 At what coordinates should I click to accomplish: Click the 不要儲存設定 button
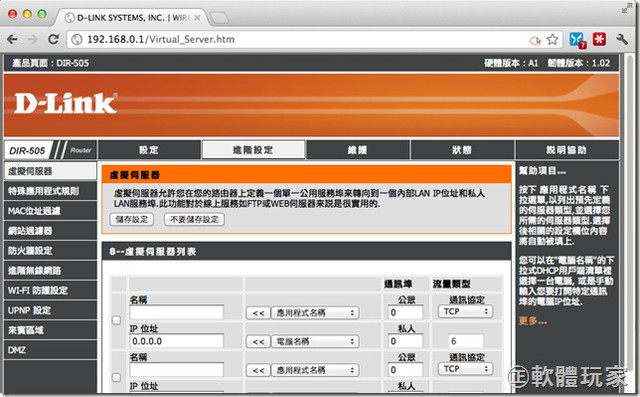pyautogui.click(x=194, y=220)
